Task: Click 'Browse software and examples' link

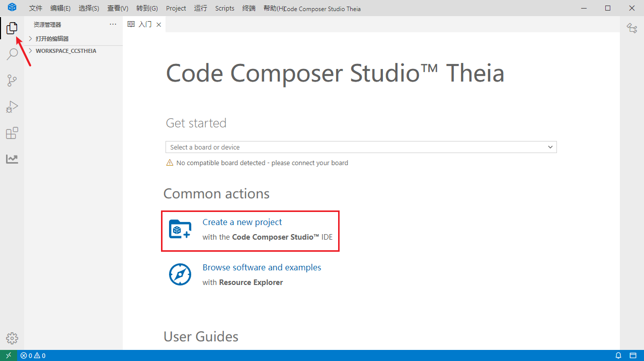Action: [262, 267]
